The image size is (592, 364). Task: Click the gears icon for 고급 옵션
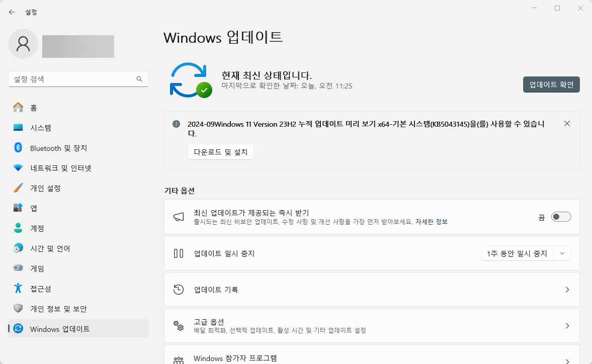pos(179,325)
